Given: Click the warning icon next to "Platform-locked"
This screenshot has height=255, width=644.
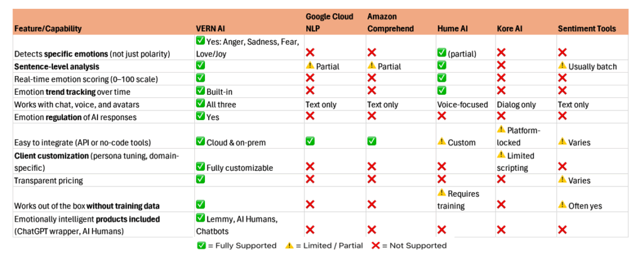Looking at the screenshot, I should 501,129.
